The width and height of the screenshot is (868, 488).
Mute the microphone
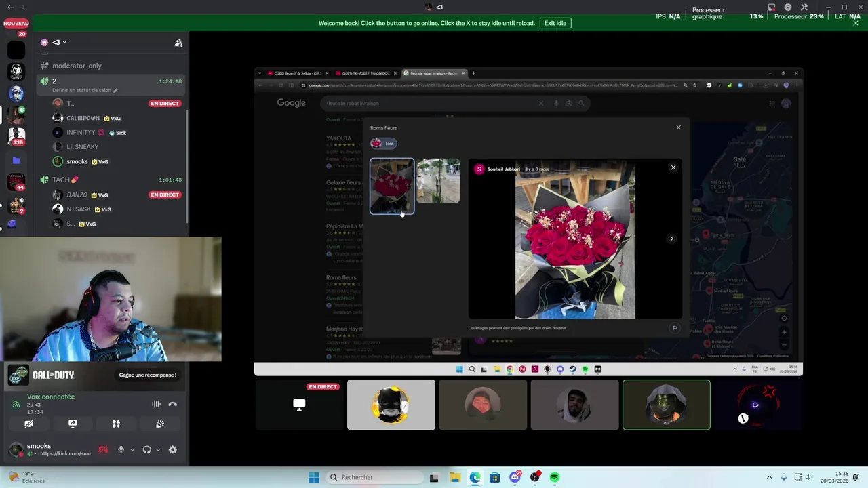(x=121, y=449)
